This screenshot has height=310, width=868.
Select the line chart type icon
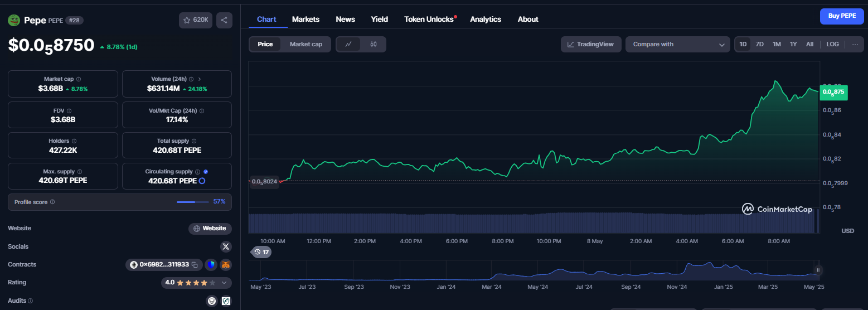click(x=348, y=44)
